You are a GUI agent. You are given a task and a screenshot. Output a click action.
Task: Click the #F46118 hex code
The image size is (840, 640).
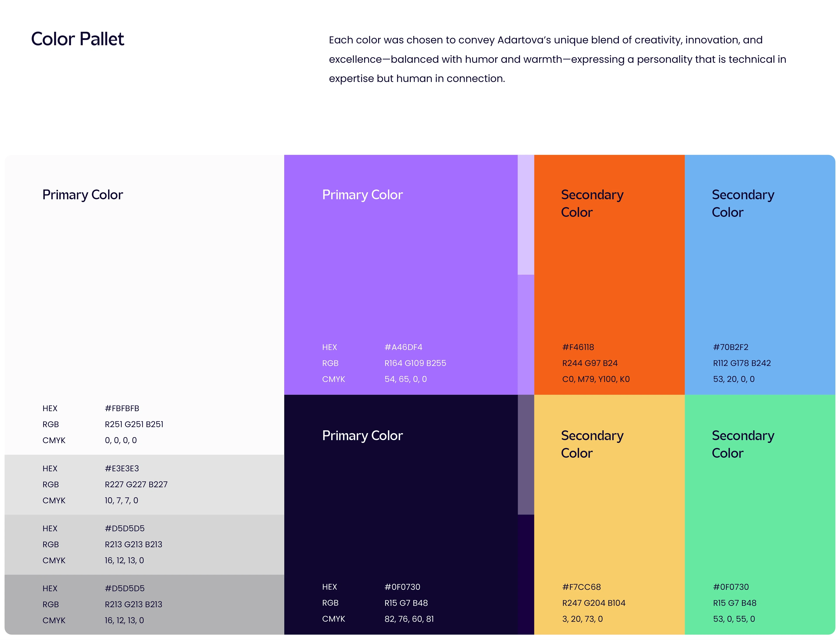pos(578,347)
